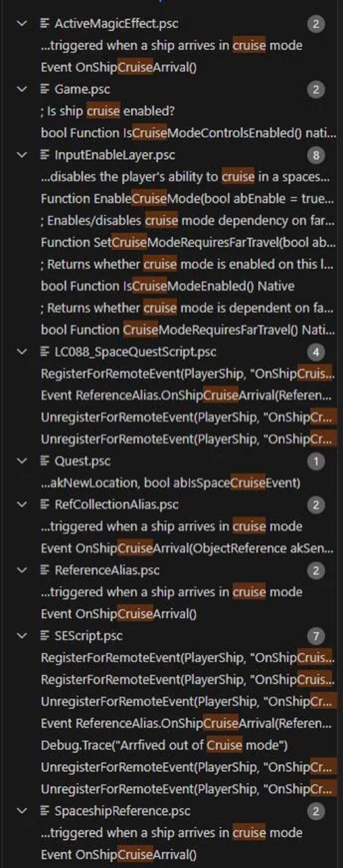Viewport: 343px width, 868px height.
Task: Collapse the Game.psc results chevron
Action: 22,89
